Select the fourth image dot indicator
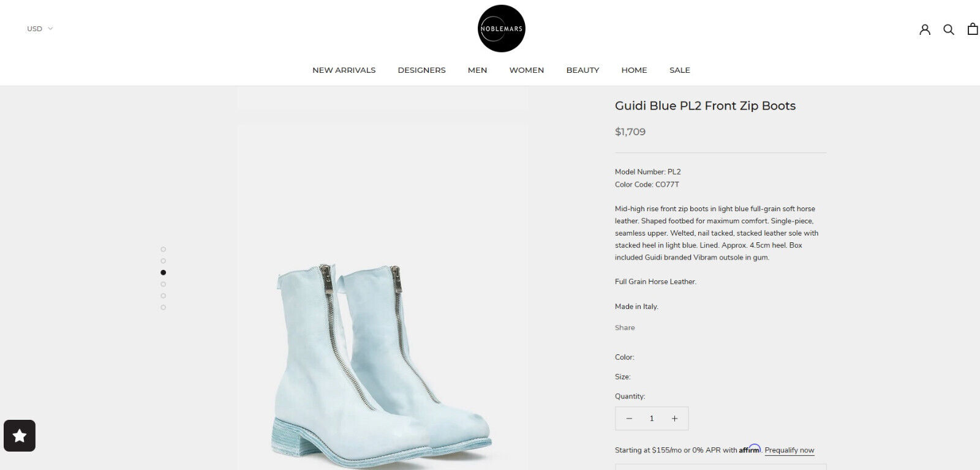Screen dimensions: 980x470 pyautogui.click(x=163, y=284)
